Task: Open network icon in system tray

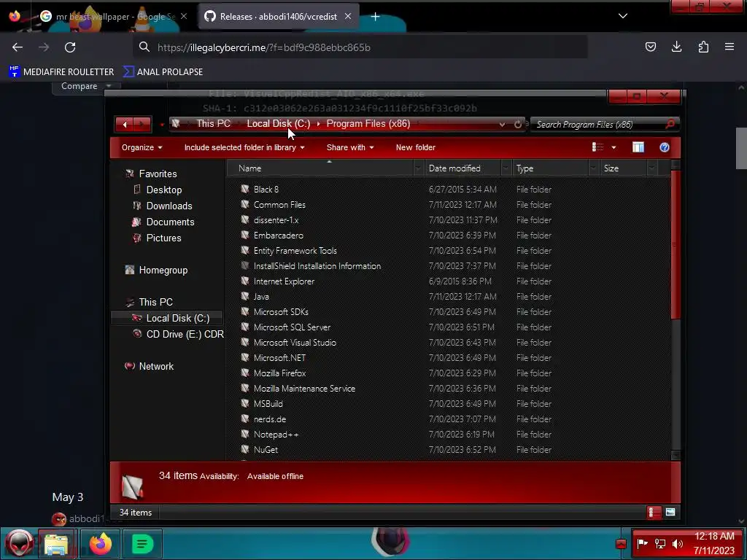Action: point(659,543)
